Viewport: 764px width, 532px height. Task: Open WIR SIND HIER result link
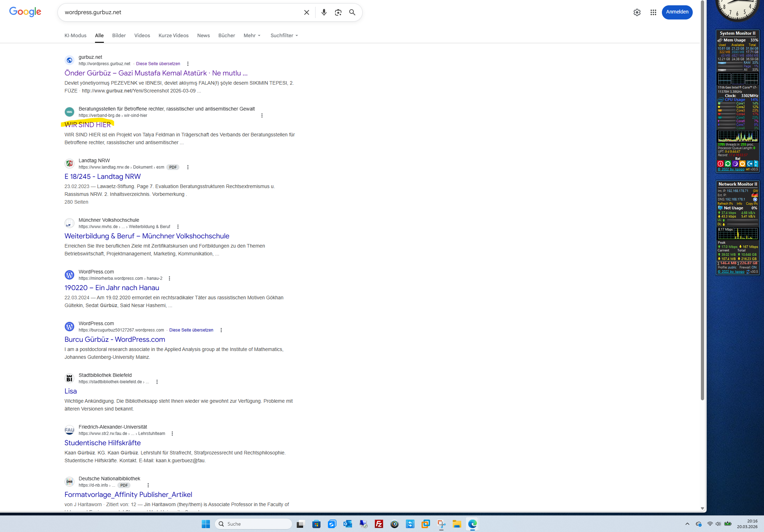tap(88, 125)
